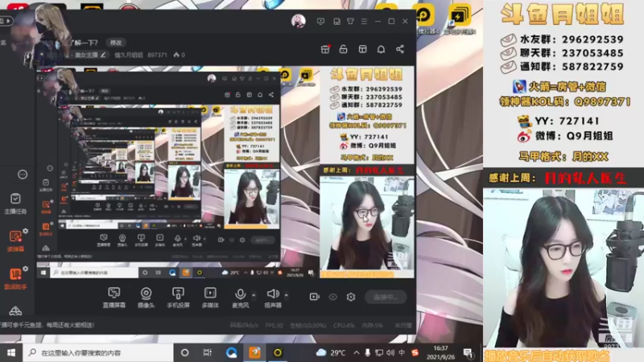Image resolution: width=644 pixels, height=362 pixels.
Task: Open the notification bell icon
Action: [x=381, y=49]
